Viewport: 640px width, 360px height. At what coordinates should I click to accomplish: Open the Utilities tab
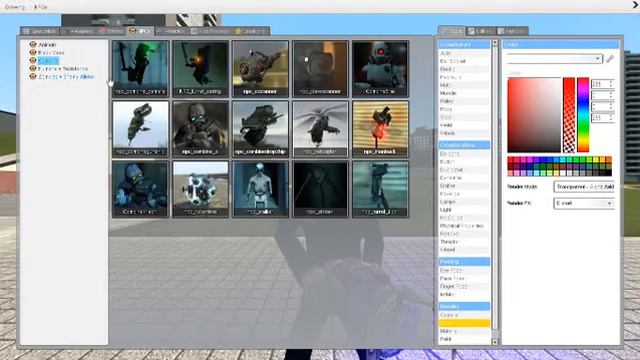pos(481,31)
